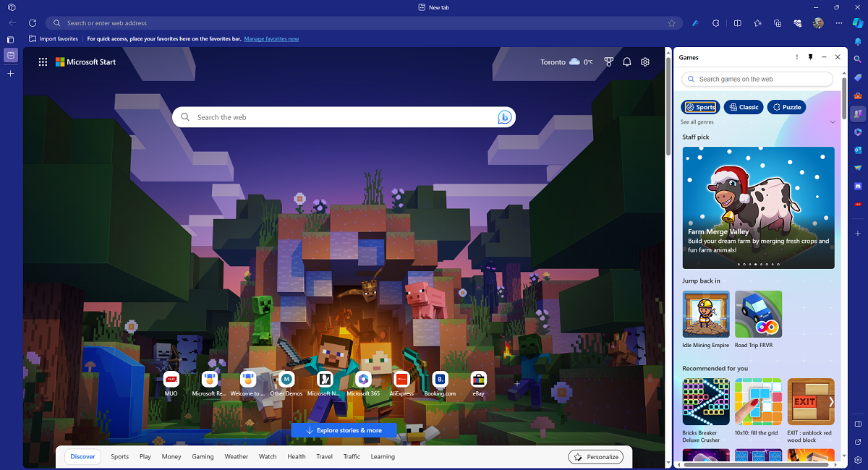Select the Discover feed tab
Screen dimensions: 868x470
pyautogui.click(x=82, y=456)
